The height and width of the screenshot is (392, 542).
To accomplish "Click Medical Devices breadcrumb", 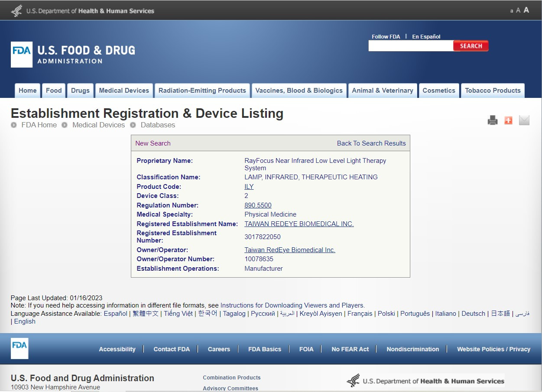I will 98,125.
